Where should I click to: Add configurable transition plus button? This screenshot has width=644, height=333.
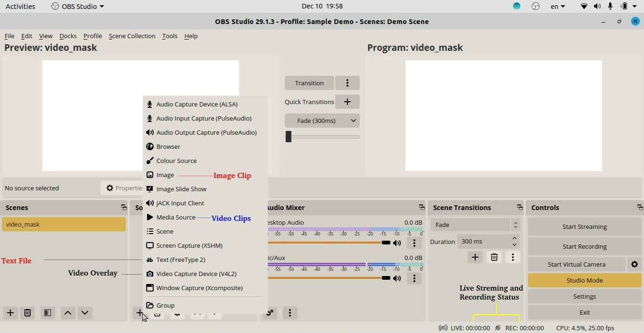(x=475, y=257)
